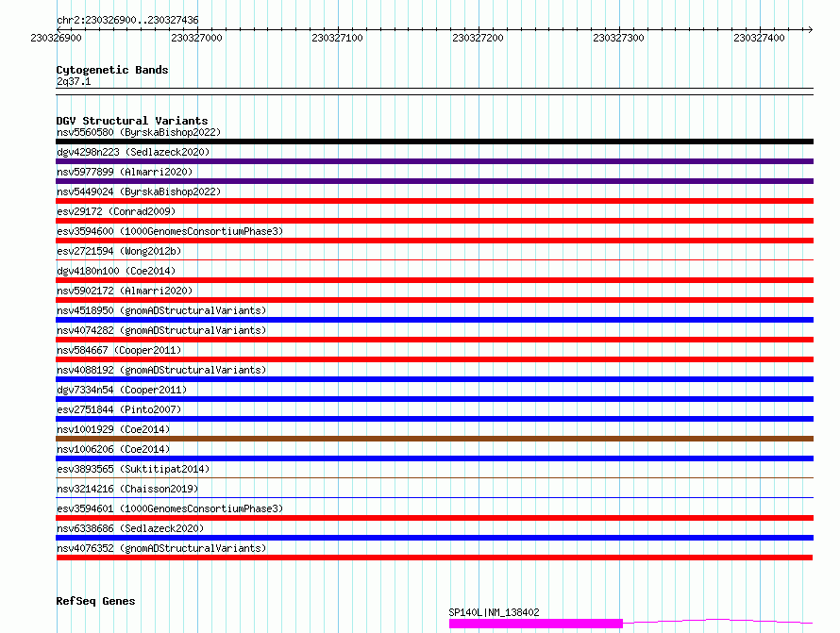Open the nsv5977899 (Almarri2020) label
The image size is (840, 633).
coord(125,172)
